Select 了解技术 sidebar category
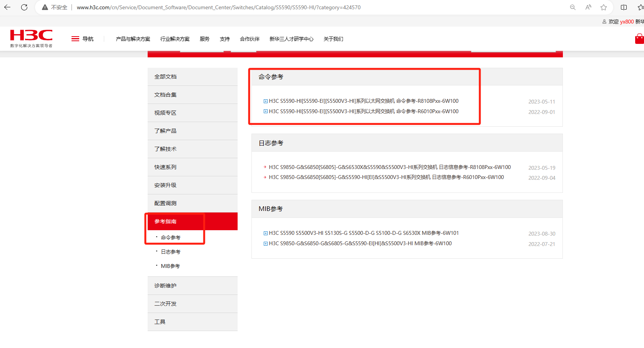Viewport: 644px width, 348px height. (x=193, y=149)
